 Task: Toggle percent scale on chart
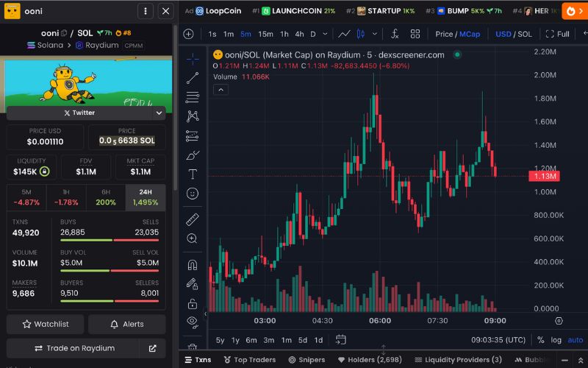(x=540, y=340)
